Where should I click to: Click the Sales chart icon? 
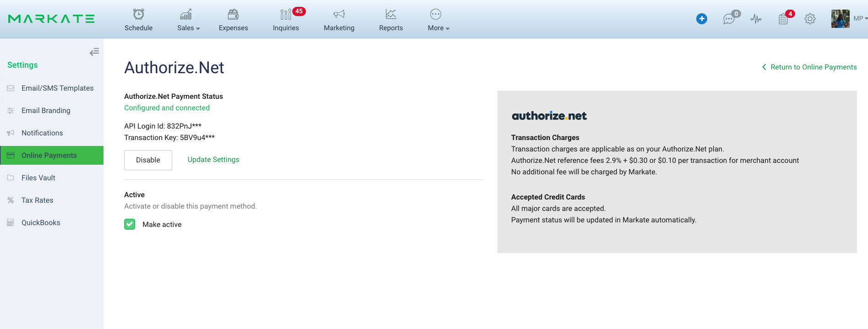coord(186,14)
